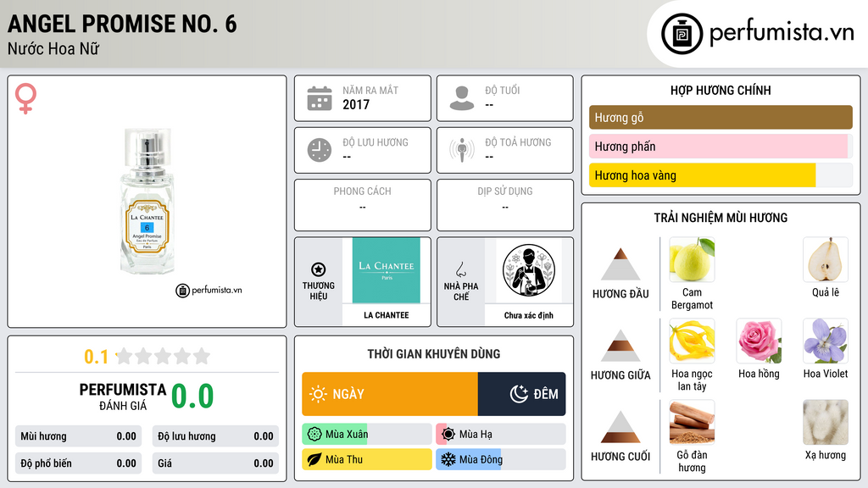868x488 pixels.
Task: Click the Hoa ngọc lan tây image
Action: coord(692,341)
